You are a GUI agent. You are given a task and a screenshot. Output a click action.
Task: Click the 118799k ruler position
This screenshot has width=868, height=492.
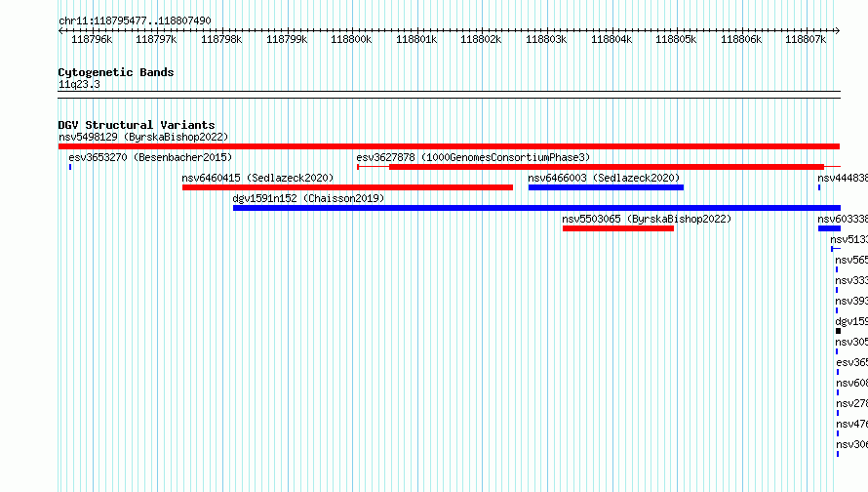click(286, 39)
